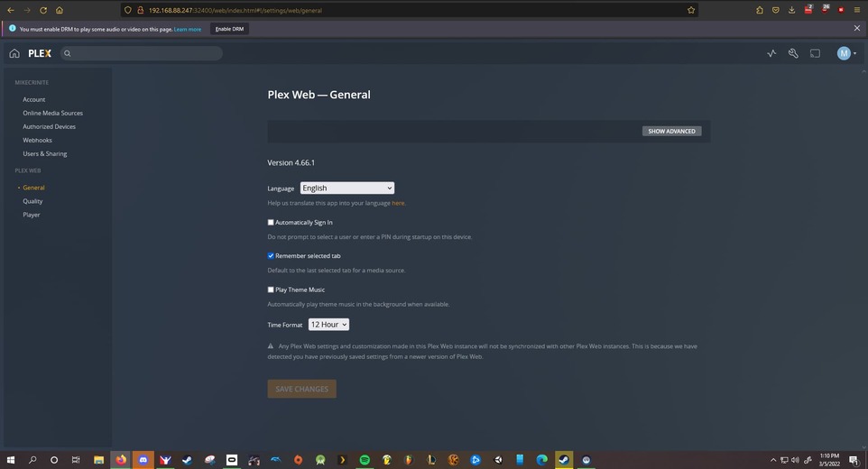Click the Save to Pocket icon
This screenshot has width=868, height=469.
(x=776, y=10)
